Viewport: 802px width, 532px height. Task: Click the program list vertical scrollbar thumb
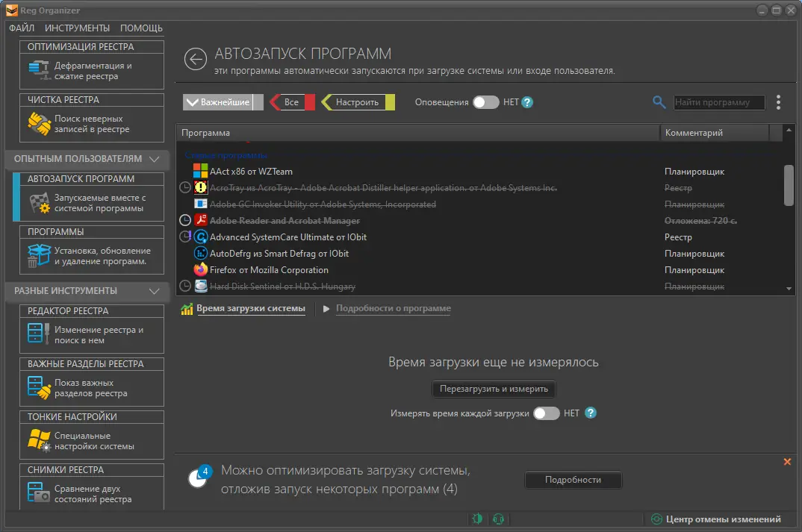click(x=789, y=185)
